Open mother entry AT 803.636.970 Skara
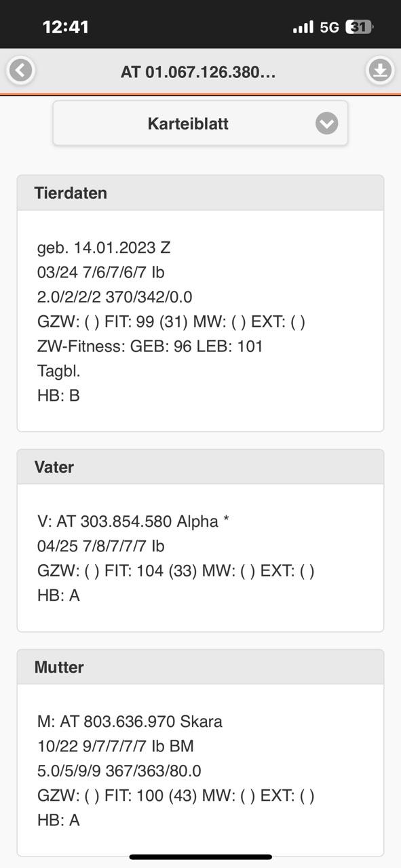401x868 pixels. (130, 722)
